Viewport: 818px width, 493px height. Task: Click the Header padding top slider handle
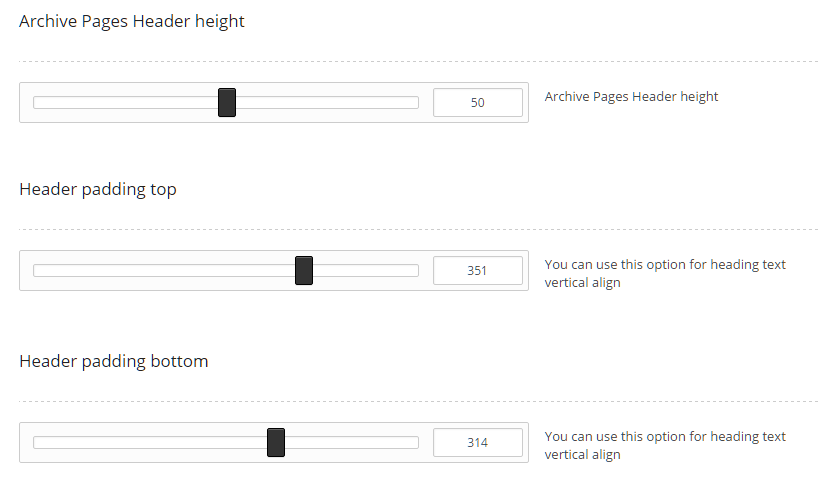pos(304,270)
